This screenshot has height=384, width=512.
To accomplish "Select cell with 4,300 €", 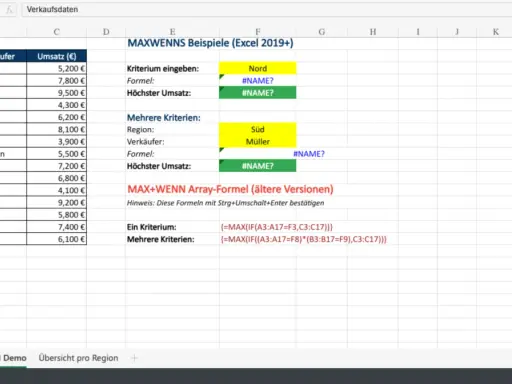I will pyautogui.click(x=57, y=105).
